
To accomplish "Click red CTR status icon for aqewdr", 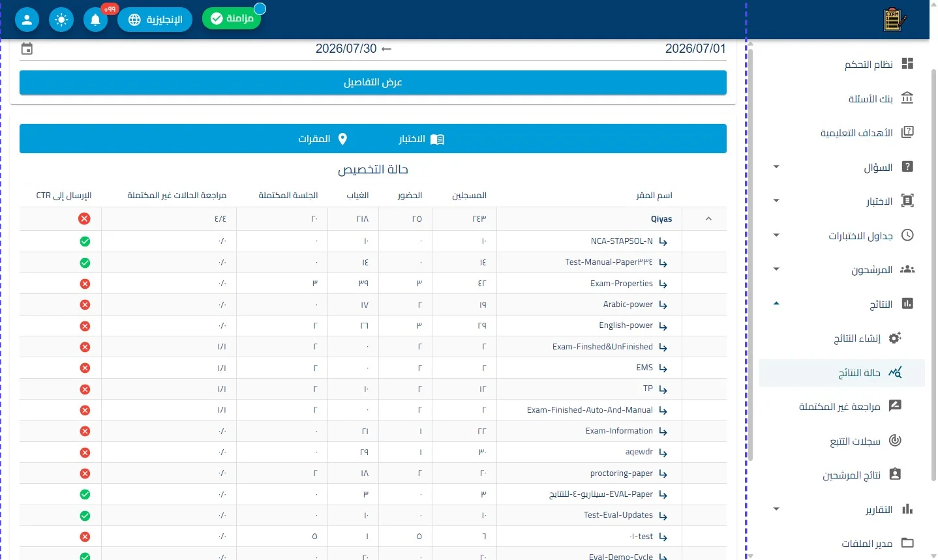I will tap(84, 452).
